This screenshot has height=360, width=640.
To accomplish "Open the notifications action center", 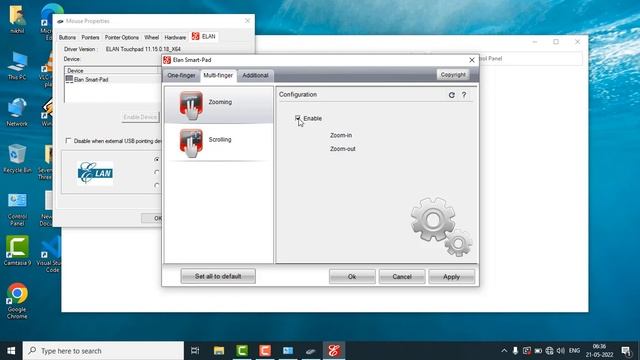I will tap(626, 351).
